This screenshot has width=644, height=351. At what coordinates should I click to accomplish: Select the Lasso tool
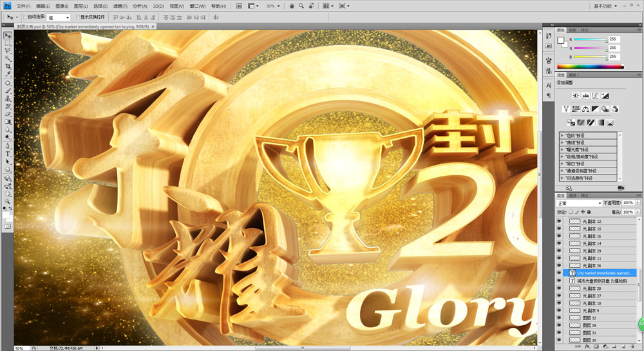(x=8, y=50)
